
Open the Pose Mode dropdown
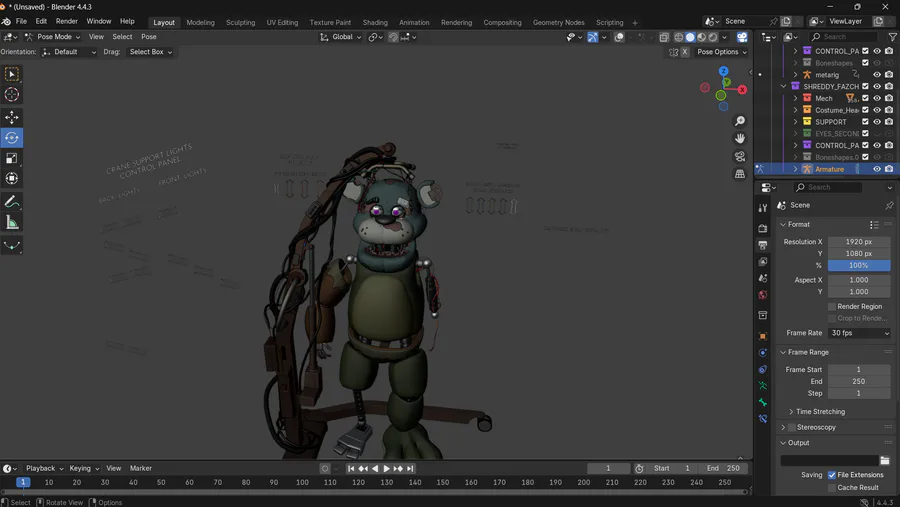pos(52,37)
